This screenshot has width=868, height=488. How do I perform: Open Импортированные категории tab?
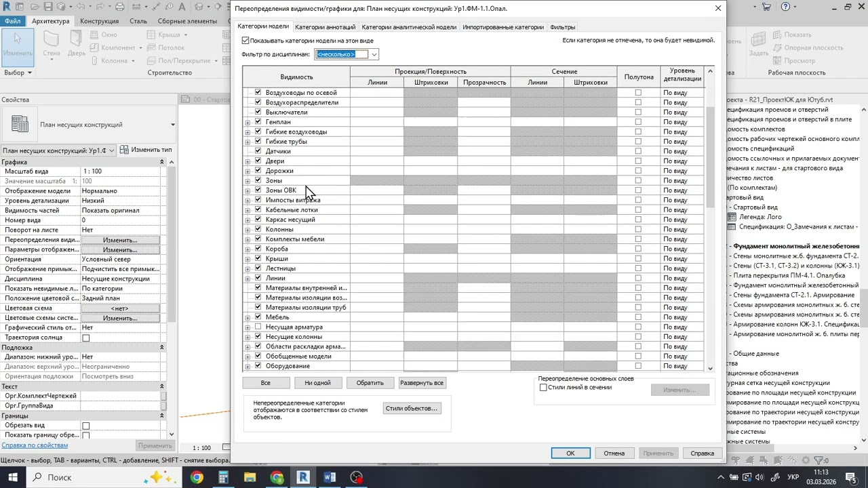pyautogui.click(x=503, y=27)
